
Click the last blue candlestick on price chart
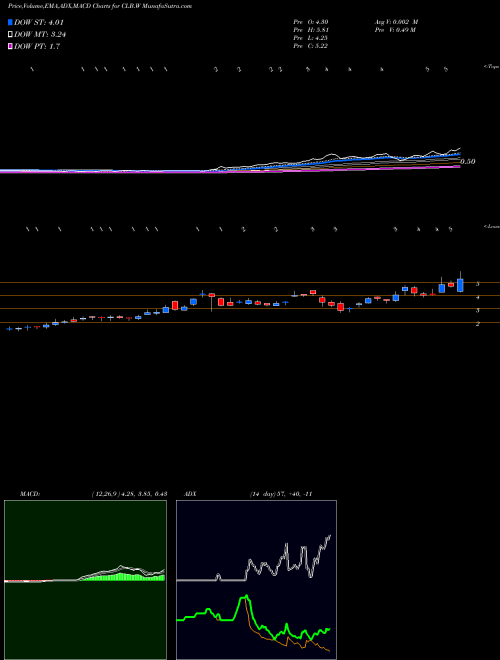(460, 285)
